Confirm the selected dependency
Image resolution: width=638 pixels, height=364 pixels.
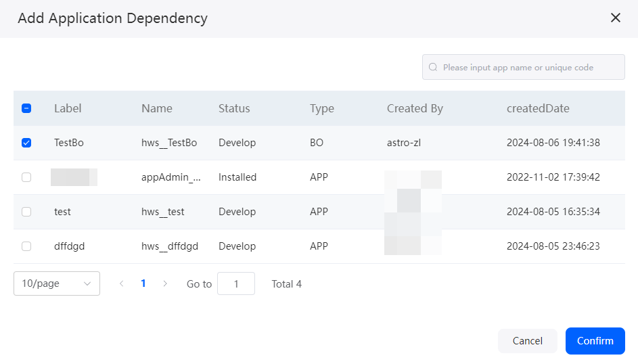coord(595,341)
